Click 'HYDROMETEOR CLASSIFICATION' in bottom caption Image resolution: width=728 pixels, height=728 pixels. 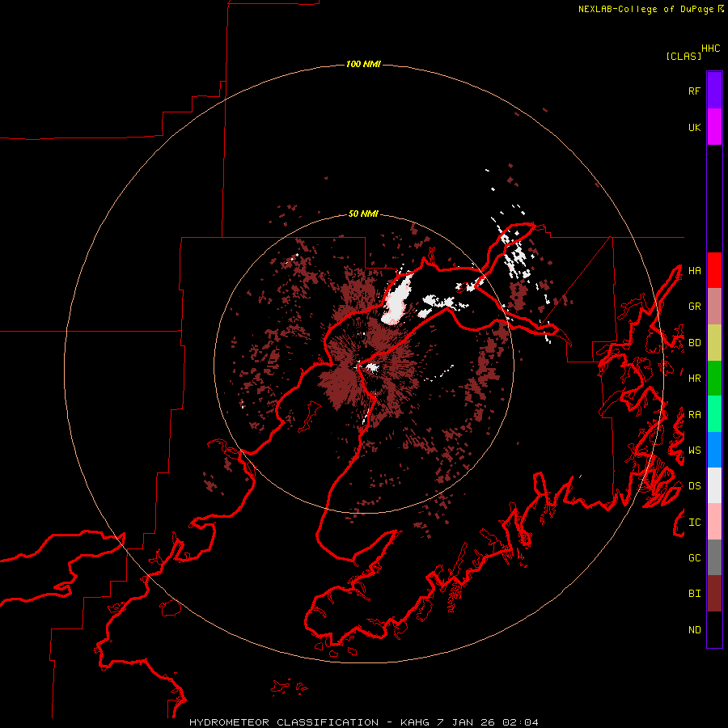point(284,722)
